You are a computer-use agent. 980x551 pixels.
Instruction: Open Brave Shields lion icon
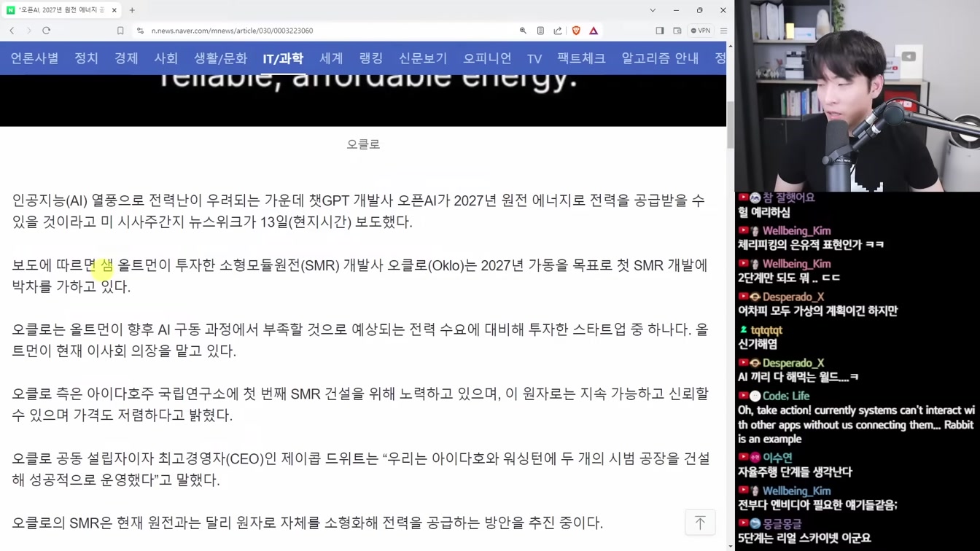(576, 31)
